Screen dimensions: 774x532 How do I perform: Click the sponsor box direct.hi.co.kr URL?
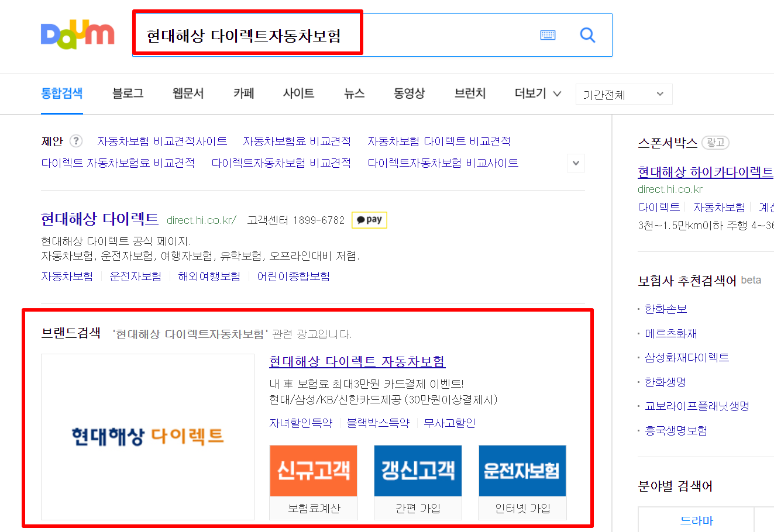670,189
